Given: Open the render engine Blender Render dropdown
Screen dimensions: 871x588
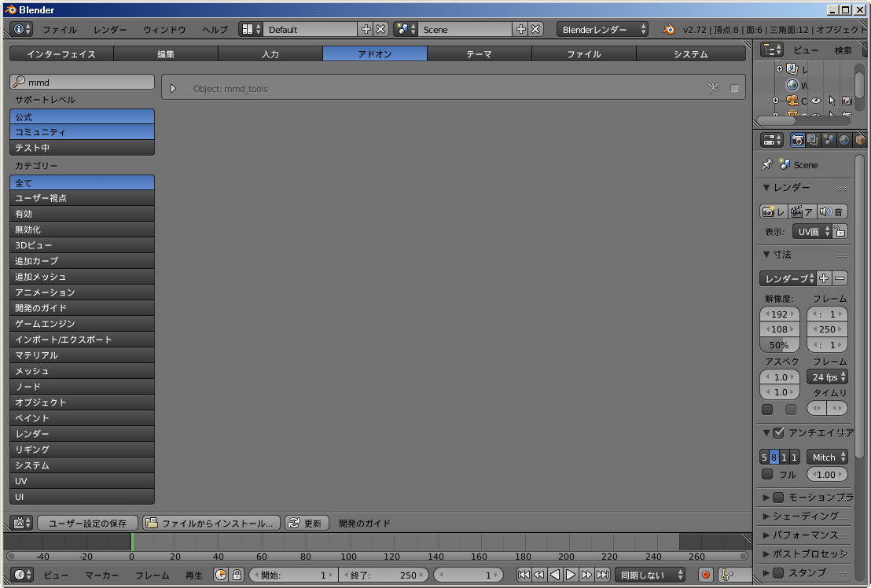Looking at the screenshot, I should pos(603,29).
